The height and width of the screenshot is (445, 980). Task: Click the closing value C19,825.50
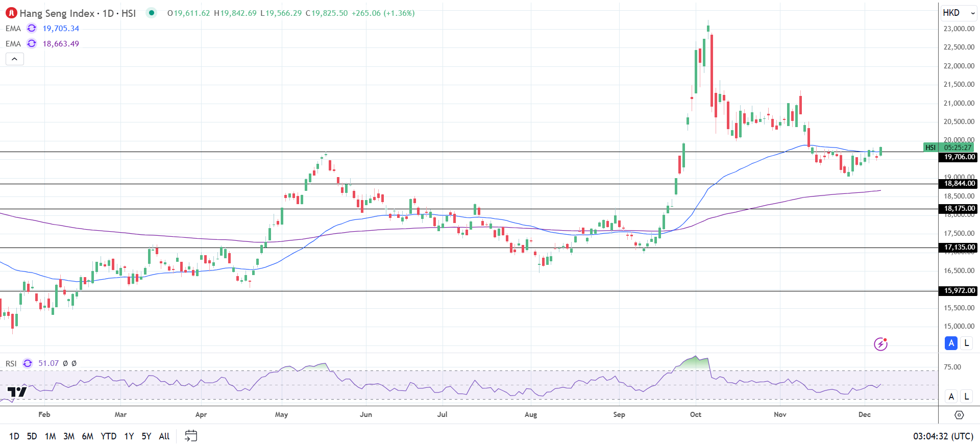tap(327, 13)
